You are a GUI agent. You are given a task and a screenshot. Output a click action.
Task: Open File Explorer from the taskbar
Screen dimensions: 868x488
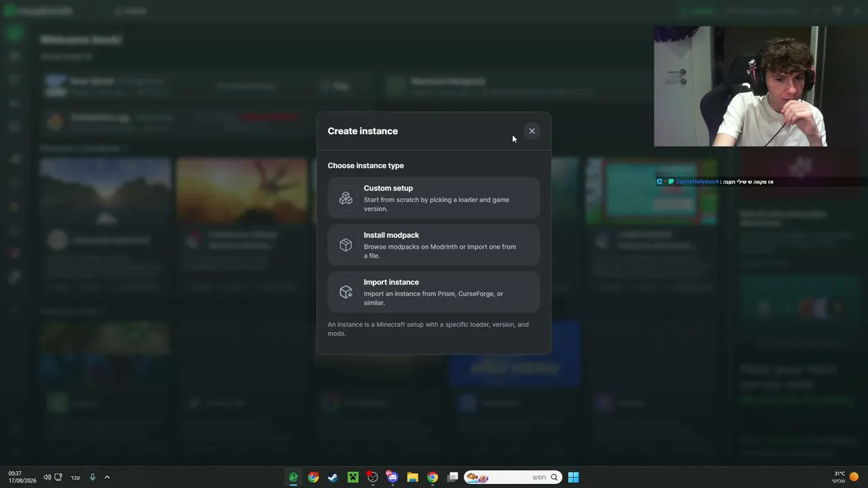(412, 477)
